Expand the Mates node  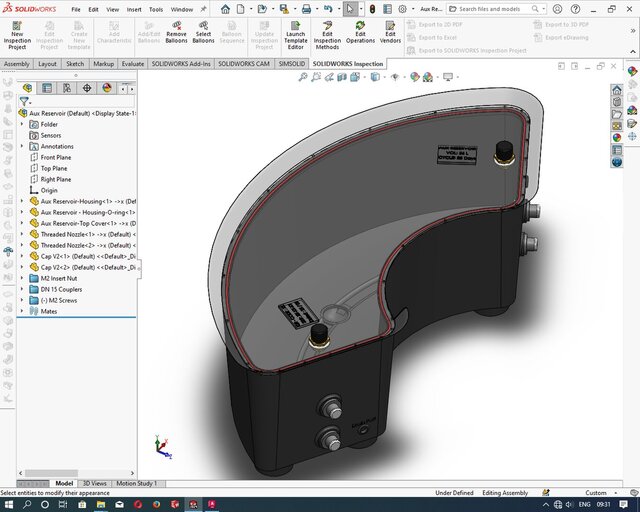point(22,311)
